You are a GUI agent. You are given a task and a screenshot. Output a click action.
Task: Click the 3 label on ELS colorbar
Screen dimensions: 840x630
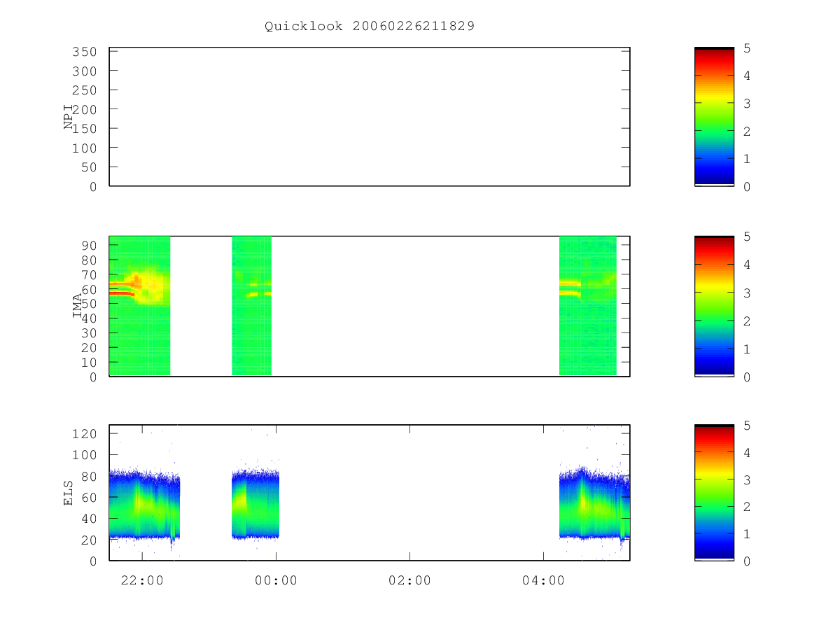coord(747,480)
